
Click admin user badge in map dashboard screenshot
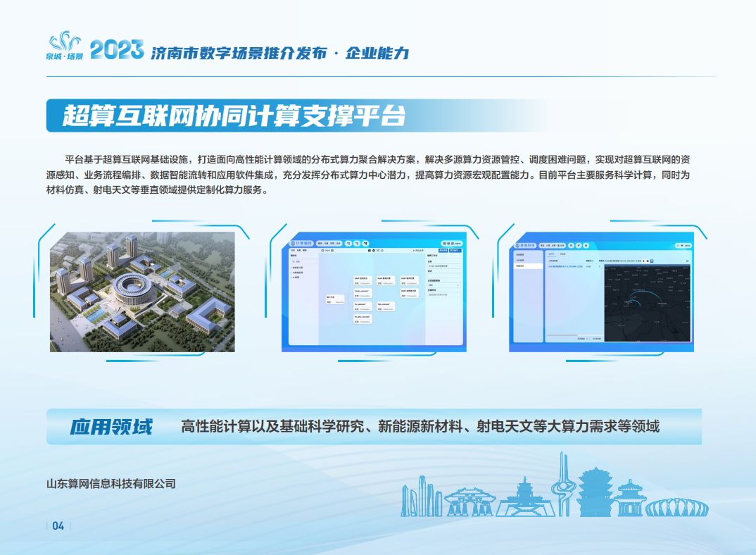pyautogui.click(x=683, y=246)
